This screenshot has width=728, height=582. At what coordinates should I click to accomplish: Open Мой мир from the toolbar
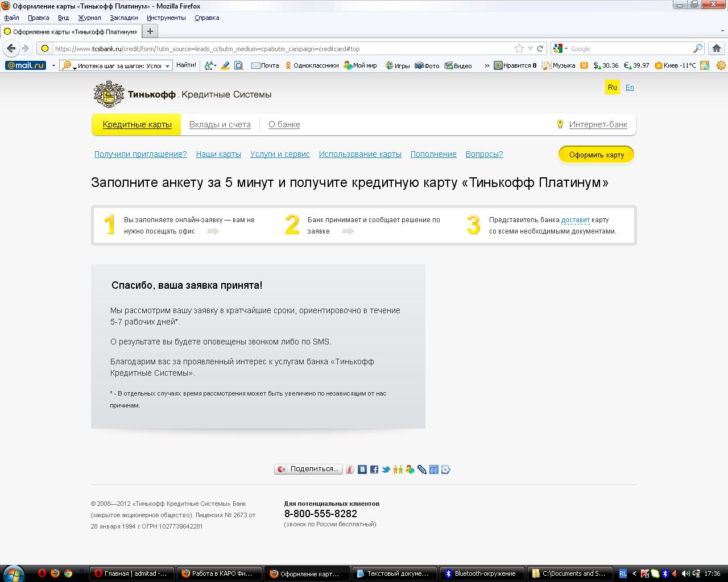361,65
